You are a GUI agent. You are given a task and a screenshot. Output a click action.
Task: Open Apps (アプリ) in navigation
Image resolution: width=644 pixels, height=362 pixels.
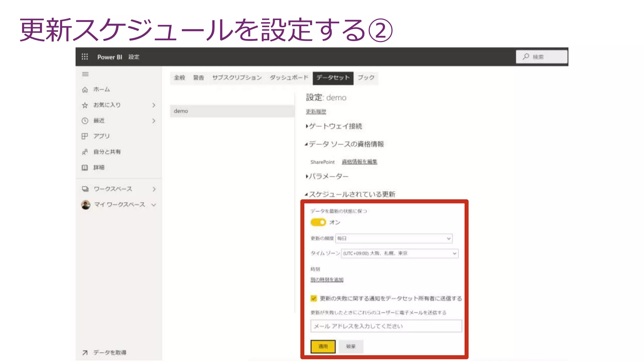tap(101, 136)
